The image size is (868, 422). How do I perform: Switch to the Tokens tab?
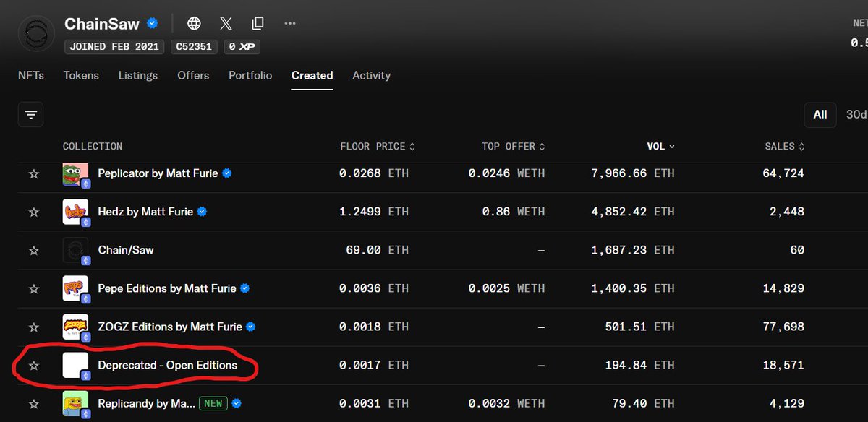pyautogui.click(x=81, y=75)
